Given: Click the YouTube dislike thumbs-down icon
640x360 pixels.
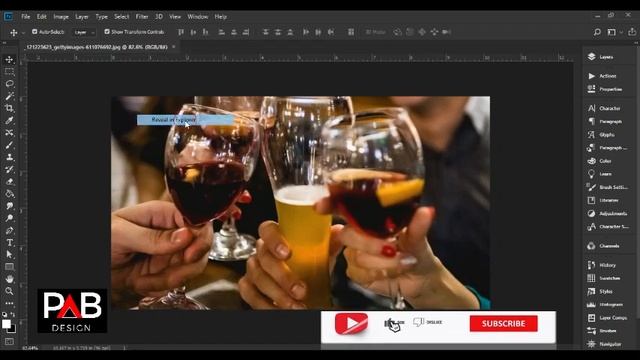Looking at the screenshot, I should click(418, 322).
